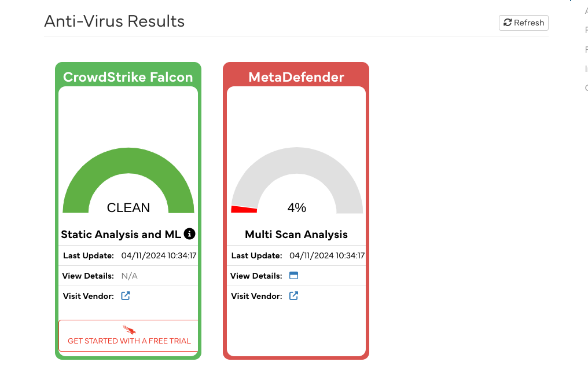The width and height of the screenshot is (588, 380).
Task: Click the MetaDefender Last Update timestamp
Action: point(326,255)
